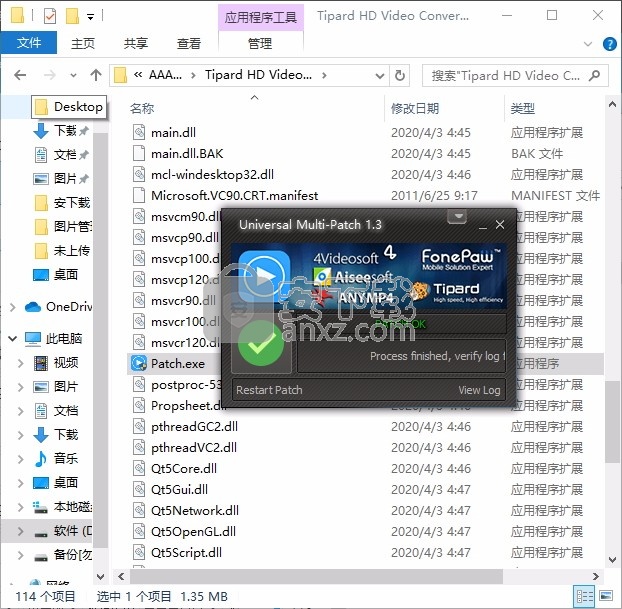Click New Folder quick access icon
Viewport: 622px width, 609px height.
pyautogui.click(x=72, y=16)
